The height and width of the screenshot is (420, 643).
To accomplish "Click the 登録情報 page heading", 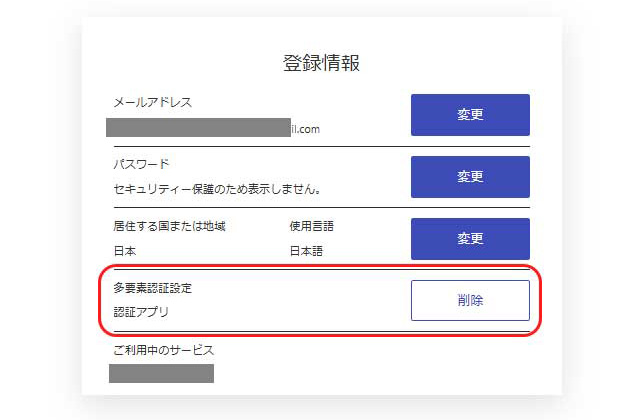I will click(x=321, y=64).
